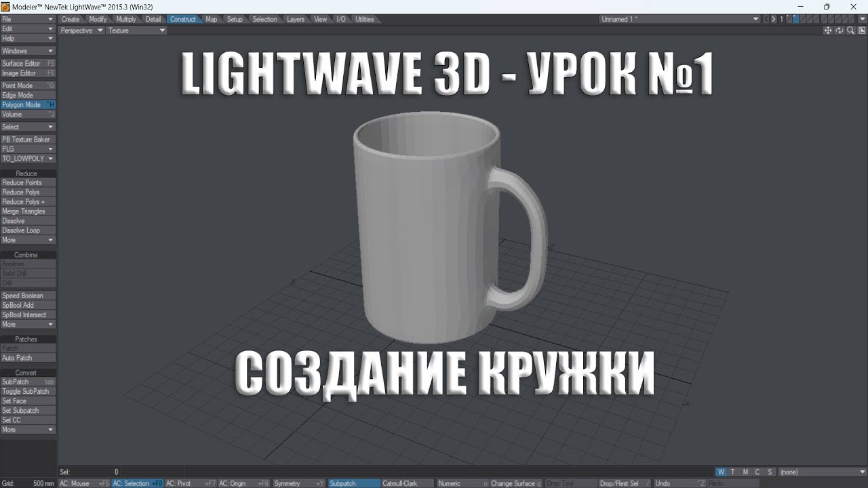Click the Volume mode button
This screenshot has width=868, height=488.
click(28, 114)
